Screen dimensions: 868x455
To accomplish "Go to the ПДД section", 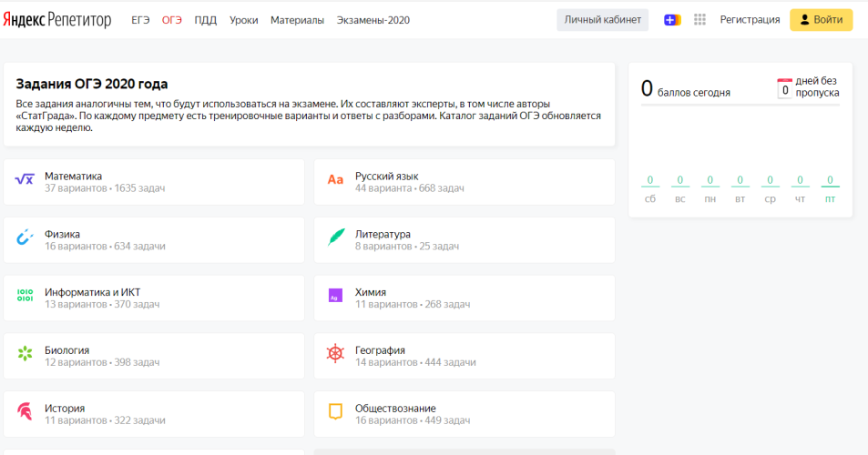I will pos(205,20).
